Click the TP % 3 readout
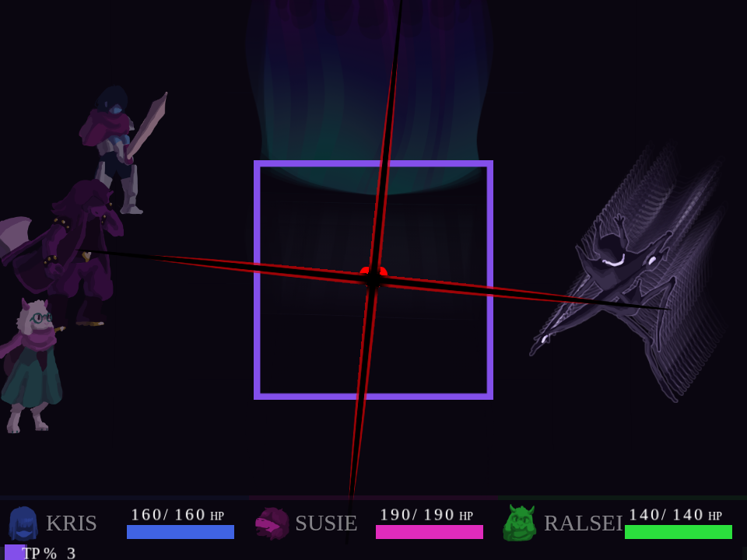Screen dimensions: 747x560 pyautogui.click(x=48, y=553)
